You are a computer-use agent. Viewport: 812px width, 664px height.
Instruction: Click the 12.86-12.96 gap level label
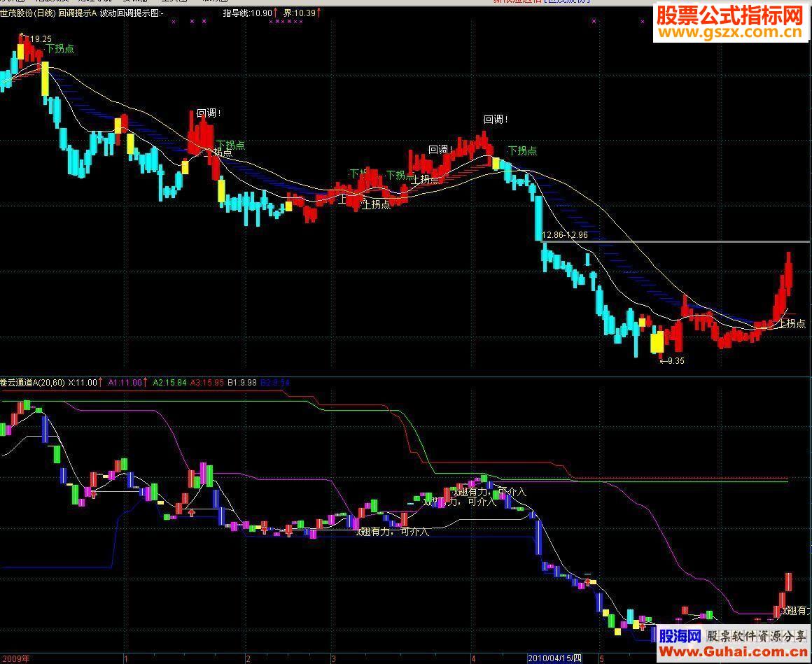pyautogui.click(x=564, y=235)
